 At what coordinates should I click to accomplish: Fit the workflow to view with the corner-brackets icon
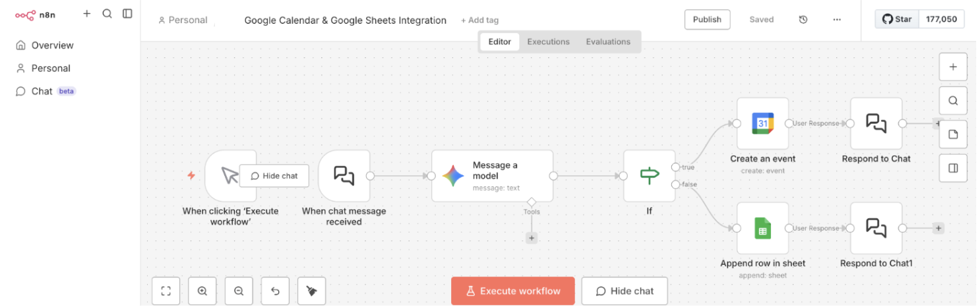(166, 291)
